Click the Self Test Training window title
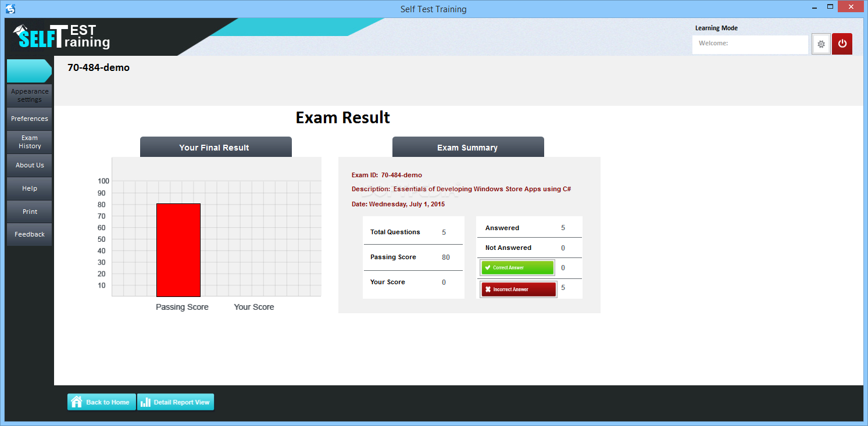This screenshot has height=426, width=868. [x=434, y=9]
